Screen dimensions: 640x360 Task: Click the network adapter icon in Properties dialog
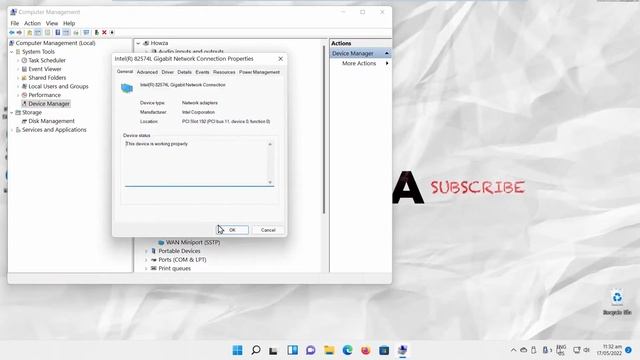pyautogui.click(x=127, y=88)
